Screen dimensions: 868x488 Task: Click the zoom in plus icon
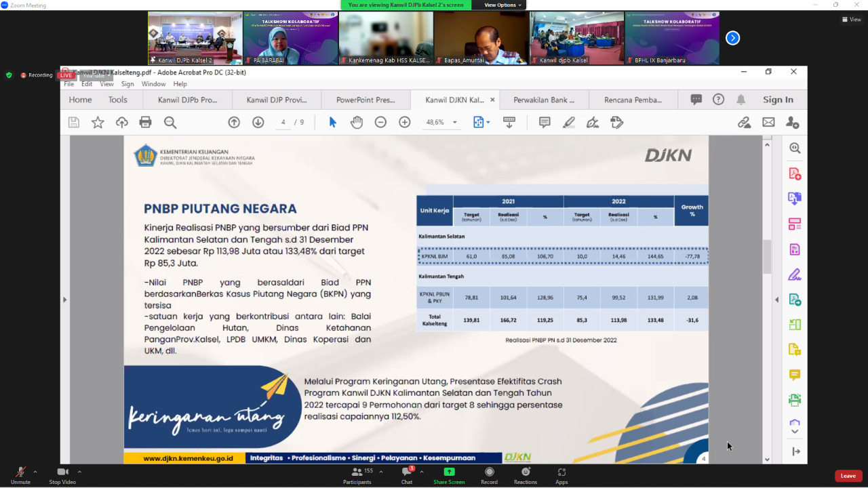click(x=405, y=123)
